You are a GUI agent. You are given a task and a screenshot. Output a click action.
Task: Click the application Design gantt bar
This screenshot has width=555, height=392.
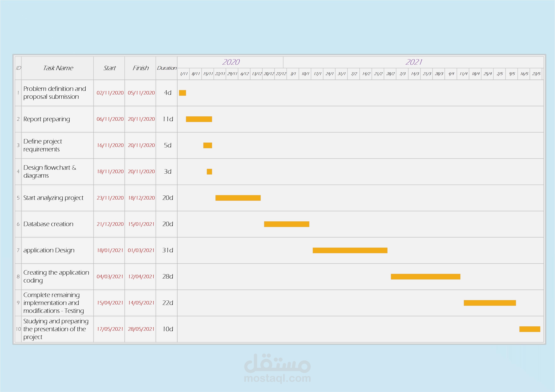click(350, 250)
